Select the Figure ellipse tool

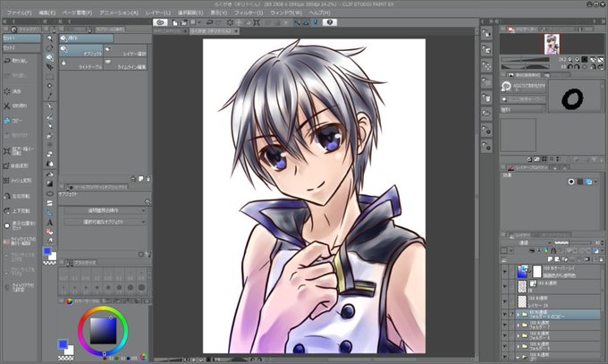pos(50,193)
